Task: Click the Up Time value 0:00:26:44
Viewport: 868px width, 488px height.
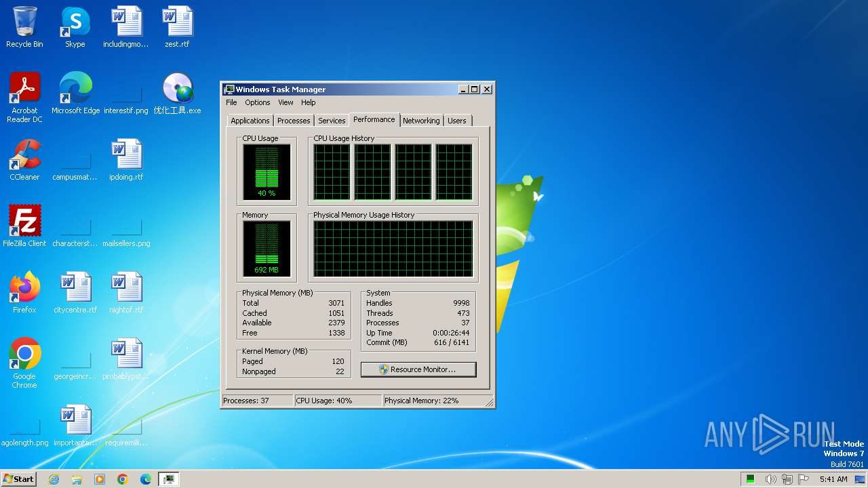Action: 451,333
